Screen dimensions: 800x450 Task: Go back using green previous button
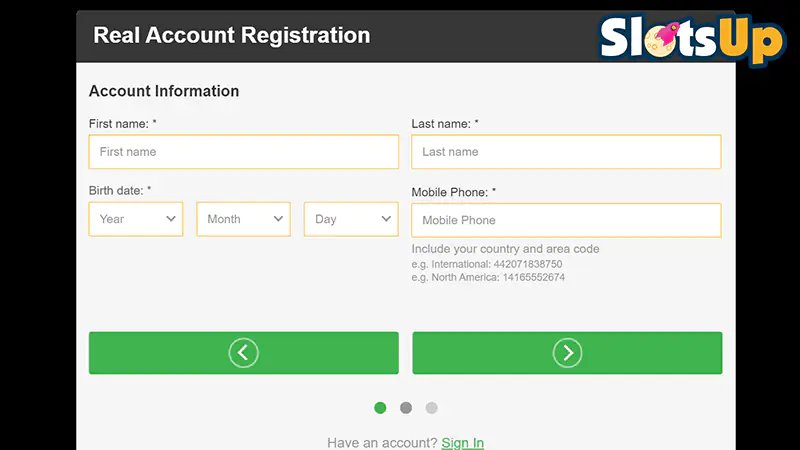(x=244, y=353)
